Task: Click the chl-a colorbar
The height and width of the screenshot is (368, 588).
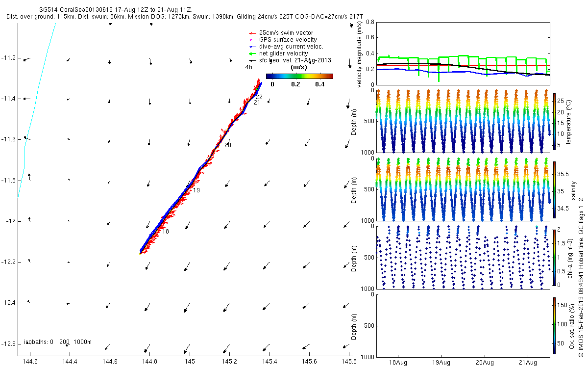Action: pyautogui.click(x=555, y=257)
